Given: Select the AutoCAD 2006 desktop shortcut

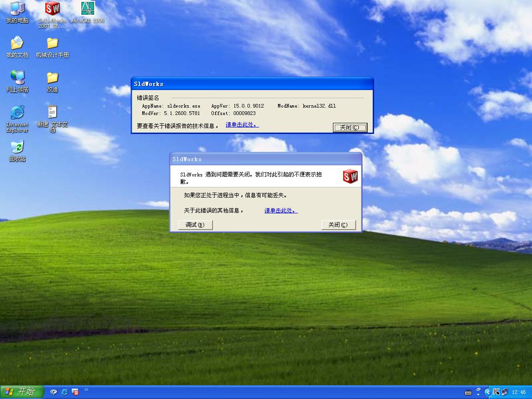Looking at the screenshot, I should (x=88, y=12).
